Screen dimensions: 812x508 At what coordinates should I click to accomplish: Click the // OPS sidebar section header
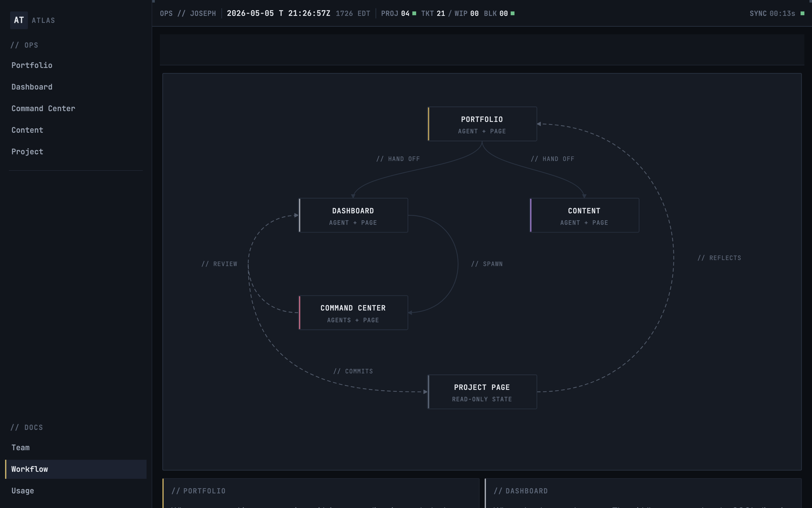[x=24, y=45]
